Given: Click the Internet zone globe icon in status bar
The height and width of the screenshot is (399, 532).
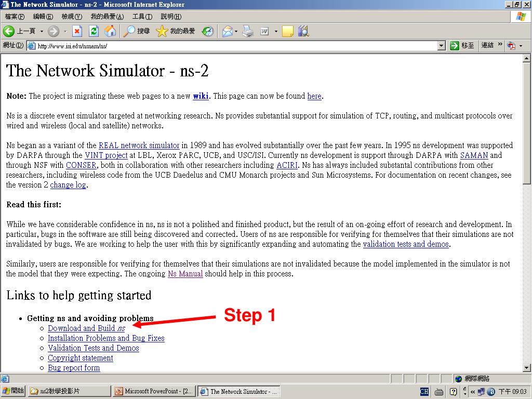Looking at the screenshot, I should tap(459, 379).
